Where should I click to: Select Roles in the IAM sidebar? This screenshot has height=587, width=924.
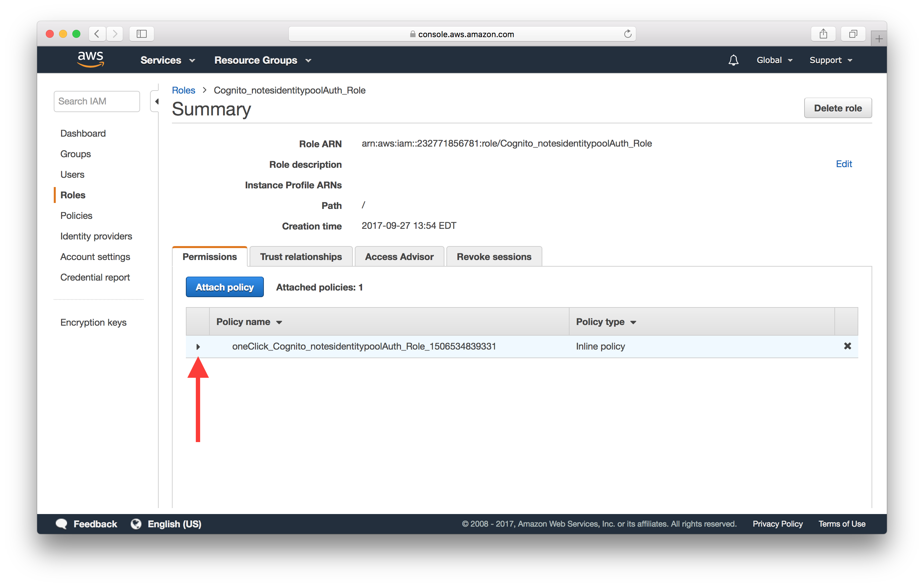pyautogui.click(x=73, y=195)
